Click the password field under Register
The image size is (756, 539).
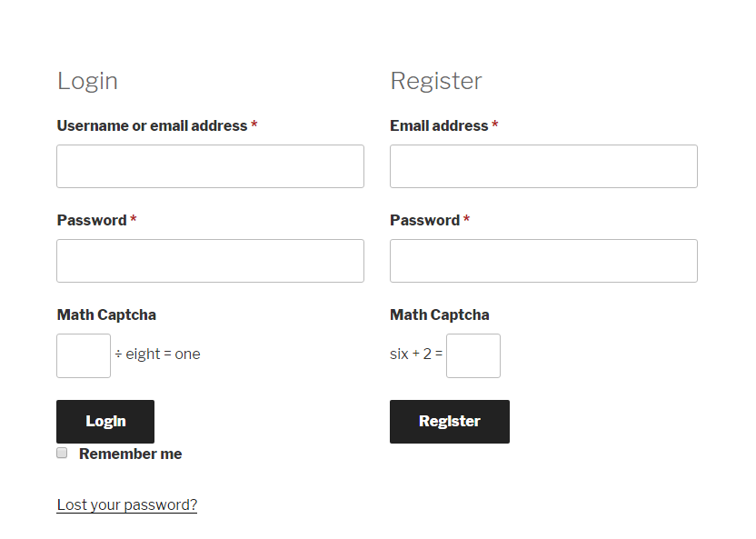(x=543, y=261)
